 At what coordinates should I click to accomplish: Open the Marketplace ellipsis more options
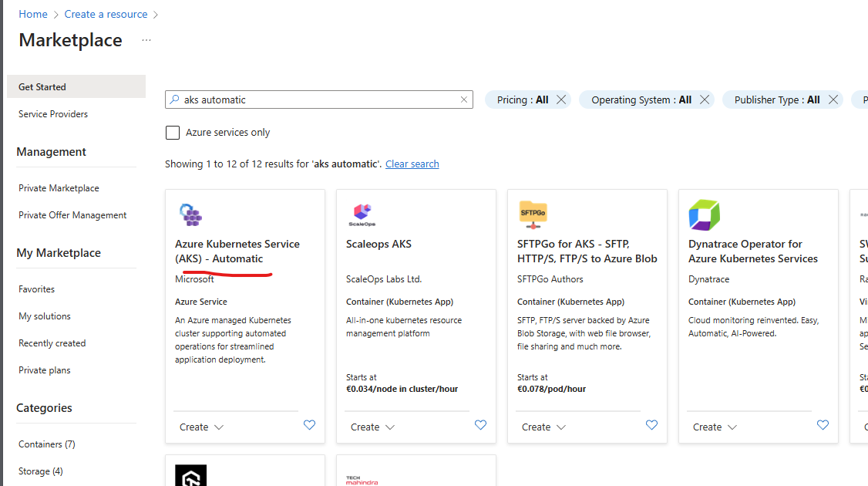pos(146,40)
